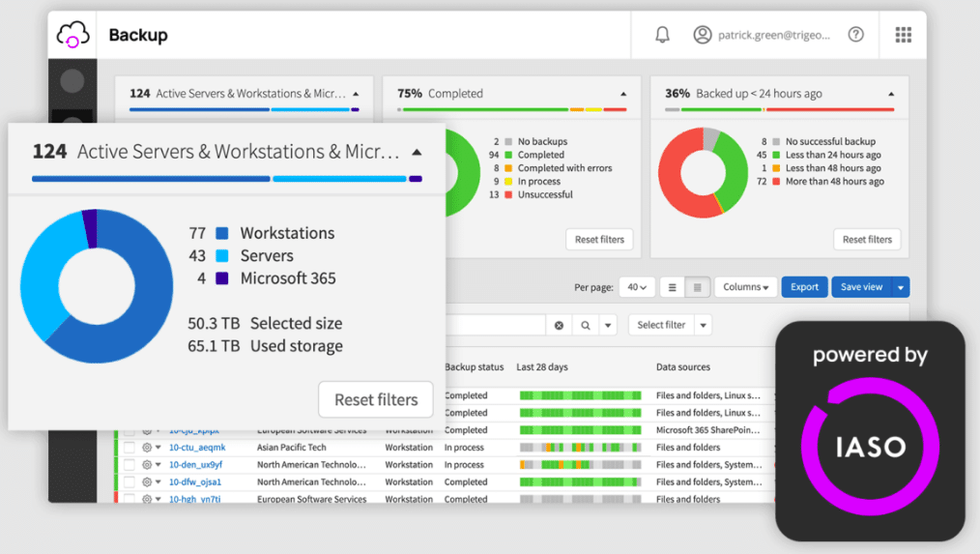Click the Completed with errors orange swatch
980x554 pixels.
coord(508,168)
